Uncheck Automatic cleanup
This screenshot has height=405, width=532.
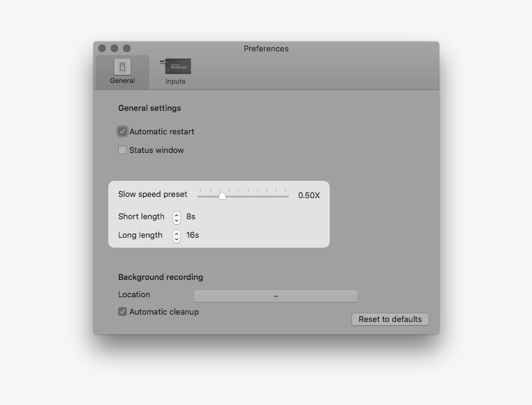point(122,311)
